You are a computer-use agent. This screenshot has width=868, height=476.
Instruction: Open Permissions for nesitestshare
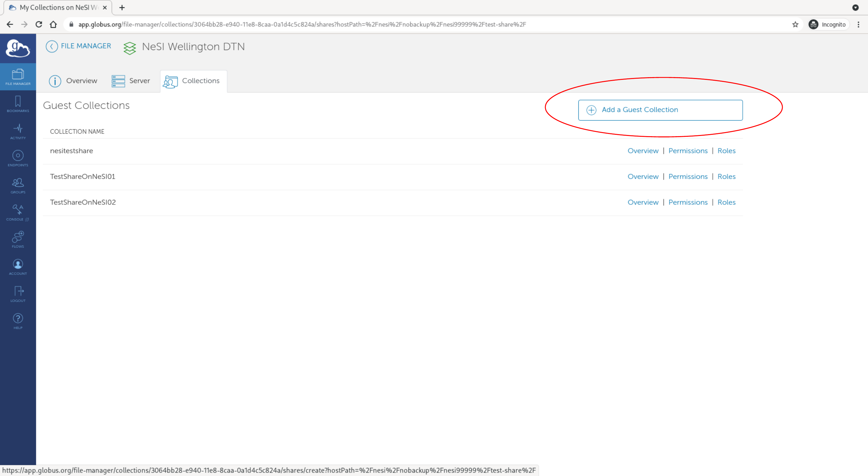(688, 151)
